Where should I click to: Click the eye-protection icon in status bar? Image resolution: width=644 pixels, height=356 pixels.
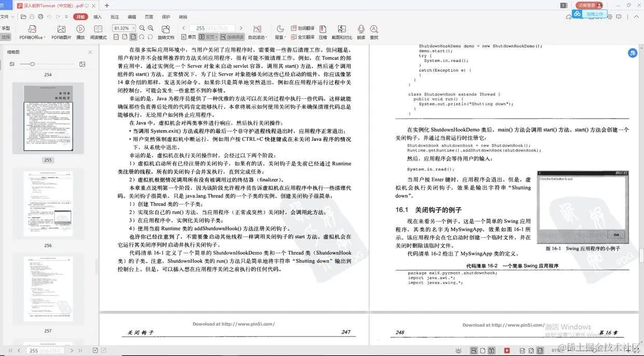[x=458, y=350]
